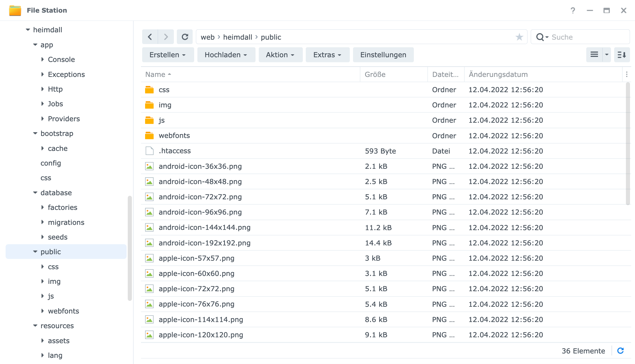Open column settings via three-dot icon
This screenshot has width=635, height=364.
point(627,74)
